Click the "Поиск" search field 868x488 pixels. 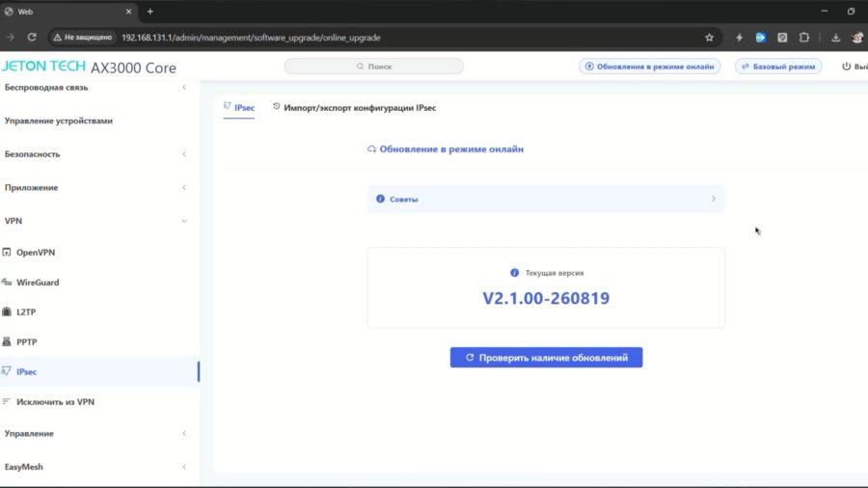373,67
